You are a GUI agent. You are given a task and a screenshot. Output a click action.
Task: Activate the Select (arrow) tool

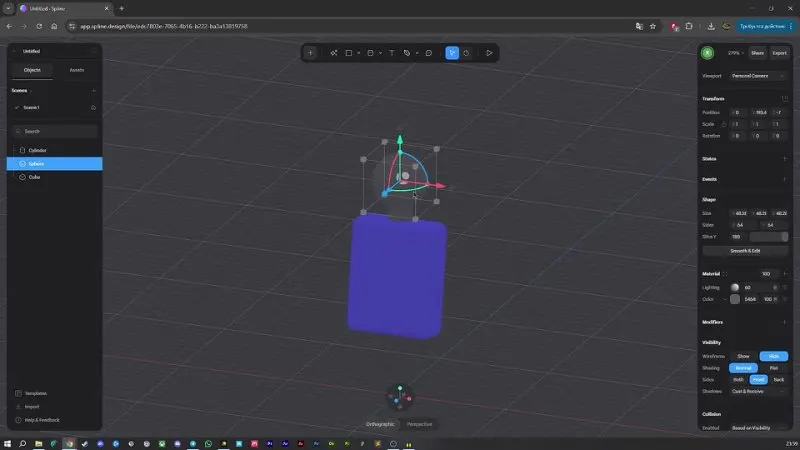coord(452,53)
